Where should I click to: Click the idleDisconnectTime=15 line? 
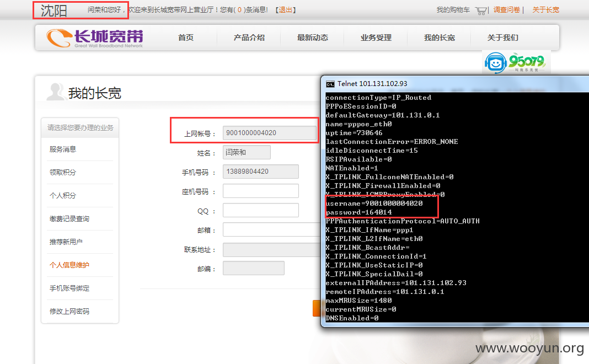tap(372, 151)
